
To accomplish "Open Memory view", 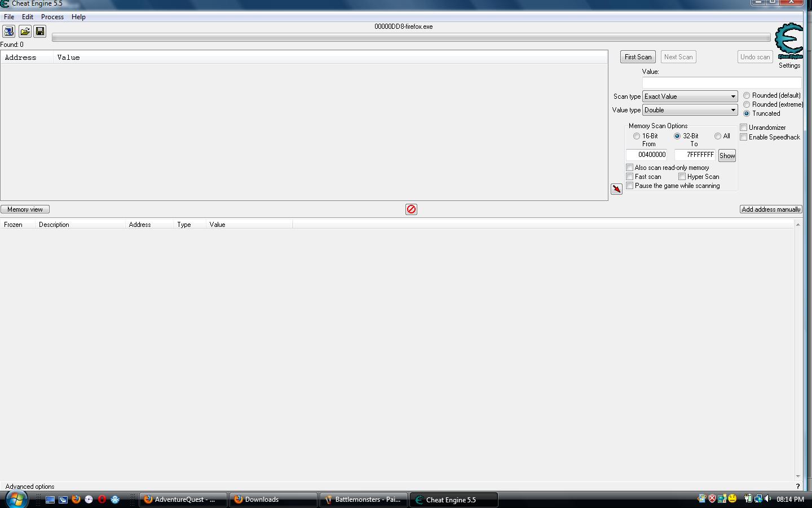I will (x=25, y=209).
